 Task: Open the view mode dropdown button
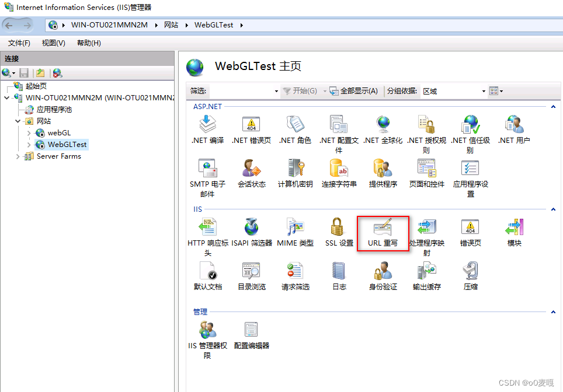click(x=496, y=91)
